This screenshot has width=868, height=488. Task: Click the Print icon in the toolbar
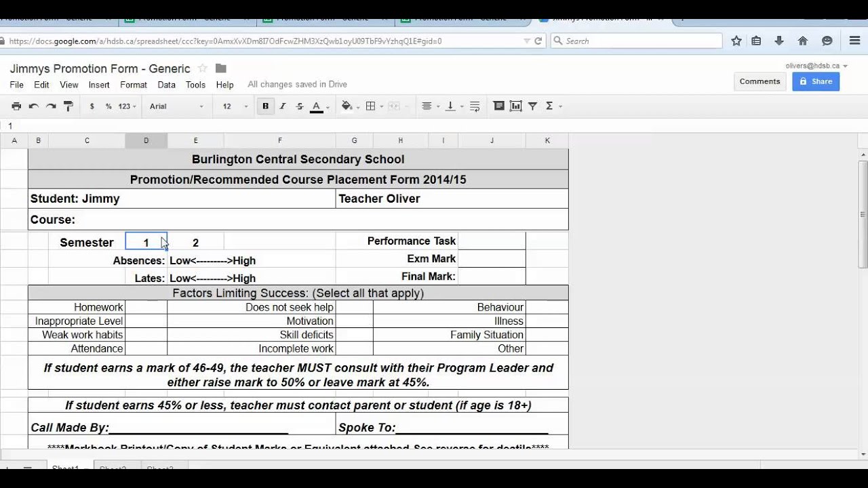(x=16, y=106)
